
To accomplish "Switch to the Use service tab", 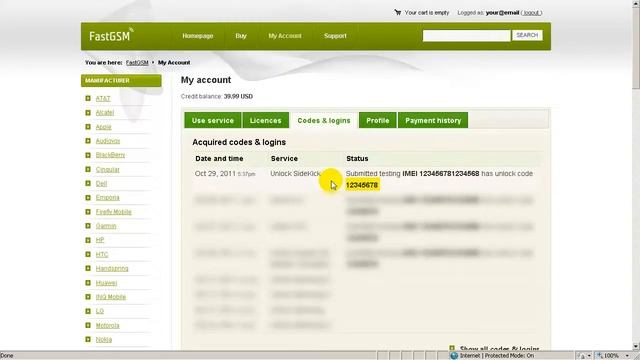I will [213, 120].
